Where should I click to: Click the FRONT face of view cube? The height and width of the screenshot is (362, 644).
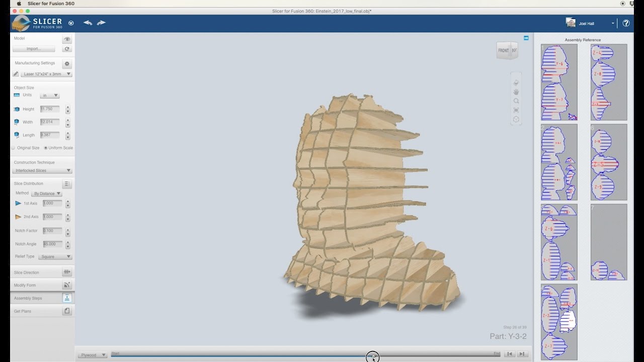pos(504,51)
